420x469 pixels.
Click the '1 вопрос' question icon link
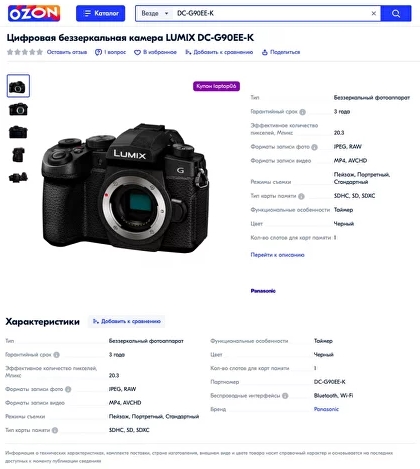(x=110, y=52)
